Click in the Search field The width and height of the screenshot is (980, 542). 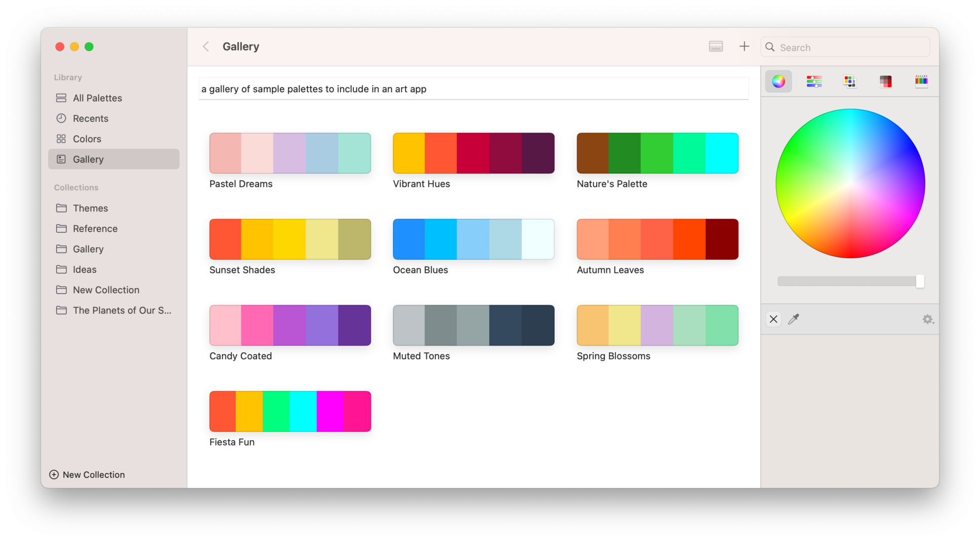[x=845, y=47]
